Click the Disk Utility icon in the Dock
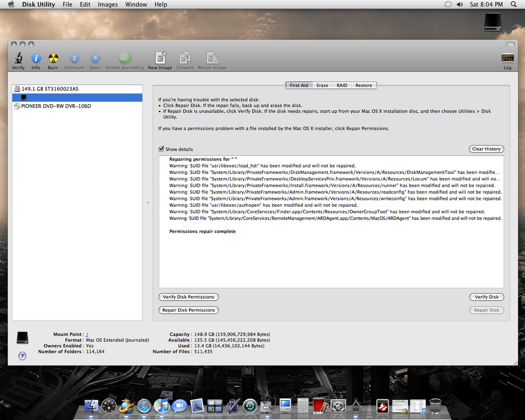Image resolution: width=525 pixels, height=420 pixels. [x=268, y=406]
